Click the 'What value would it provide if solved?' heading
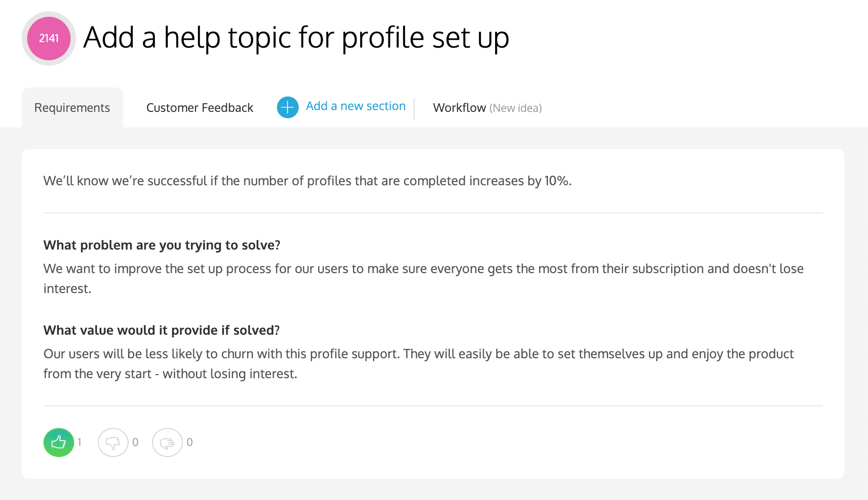 pos(161,330)
